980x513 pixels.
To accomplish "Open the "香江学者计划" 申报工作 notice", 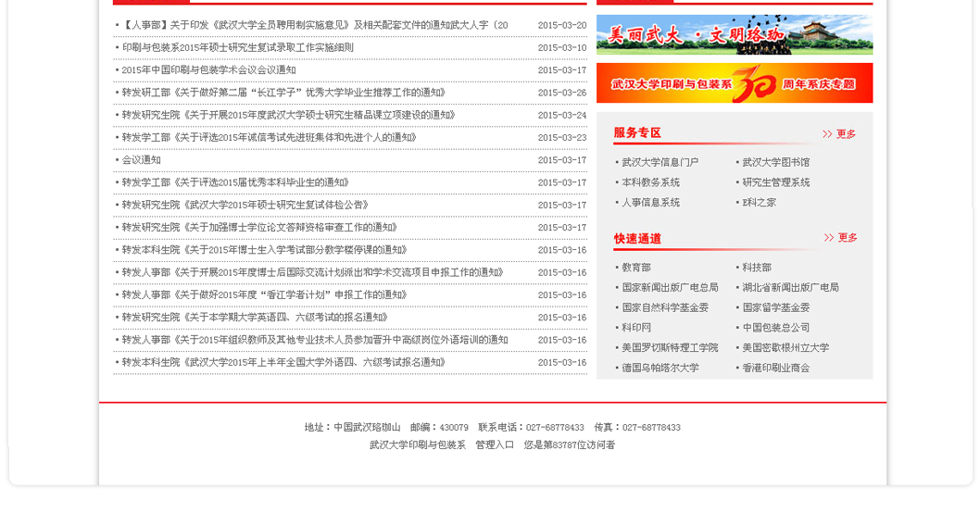I will point(264,294).
